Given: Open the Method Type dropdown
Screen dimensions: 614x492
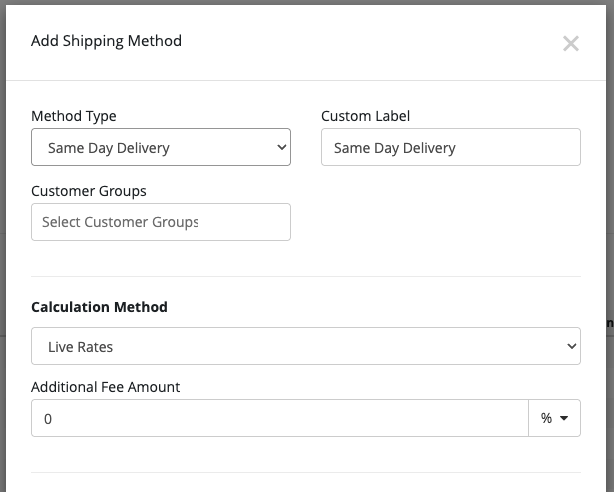Looking at the screenshot, I should point(161,147).
